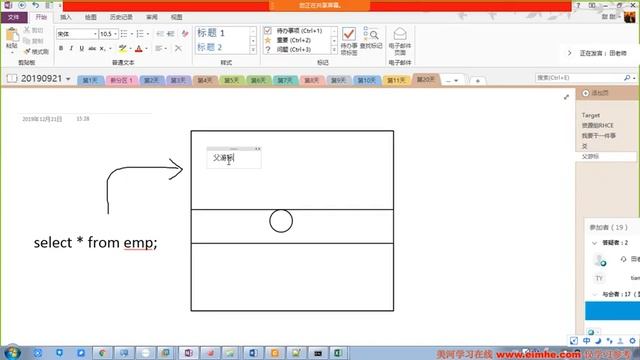
Task: Open the page containing RHCE
Action: click(598, 125)
